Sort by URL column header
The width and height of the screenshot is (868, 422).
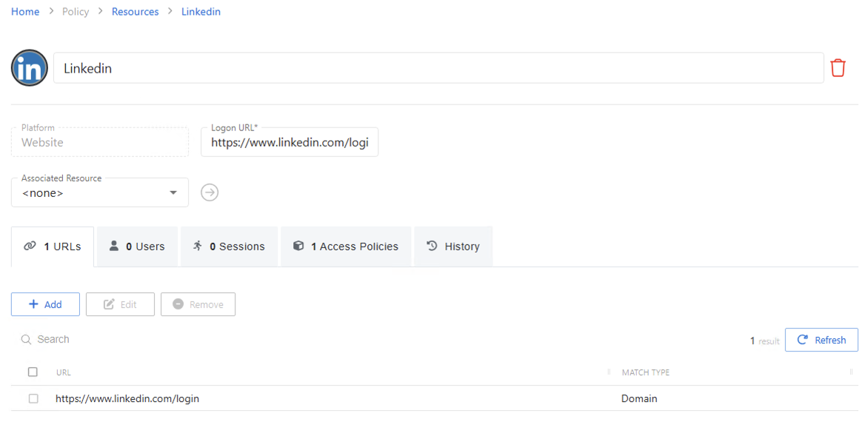click(64, 373)
